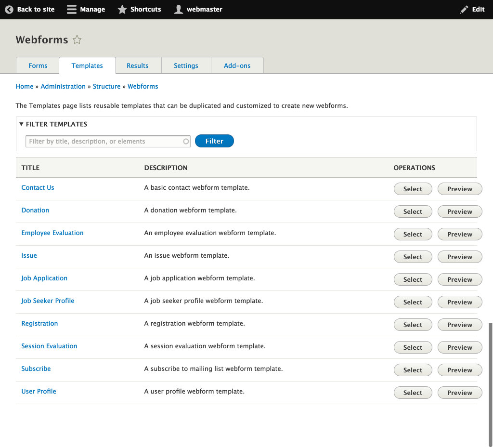Open the User Profile template link
The width and height of the screenshot is (493, 448).
(39, 391)
